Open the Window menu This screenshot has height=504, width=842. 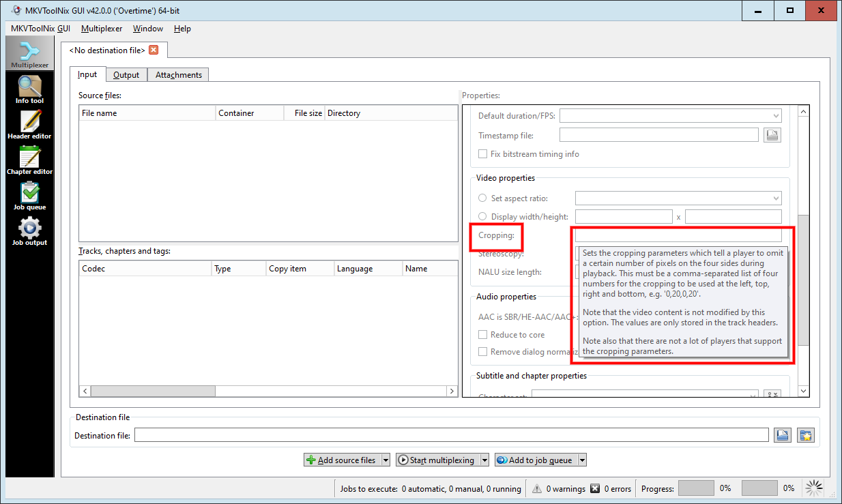[x=148, y=29]
